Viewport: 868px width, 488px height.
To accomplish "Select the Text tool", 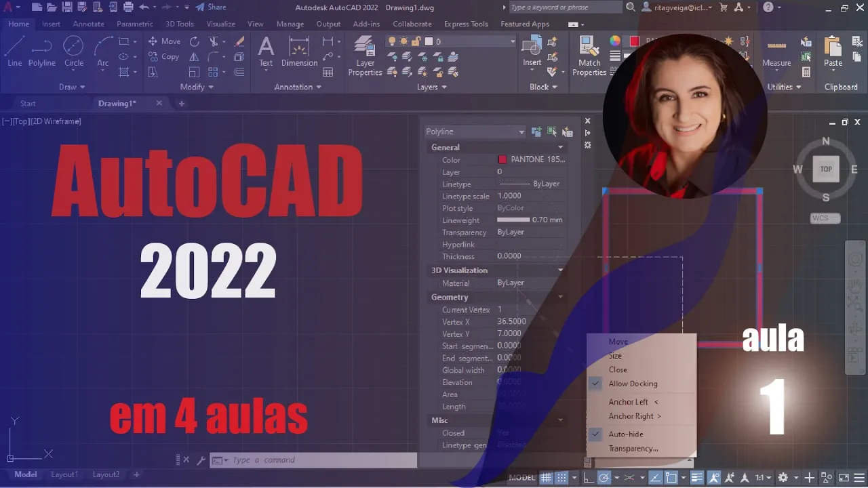I will click(266, 52).
